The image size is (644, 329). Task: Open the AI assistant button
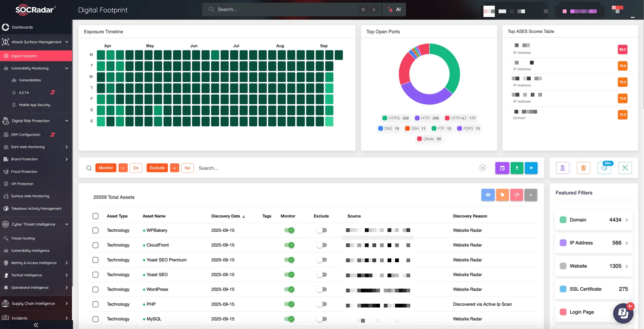pos(394,9)
